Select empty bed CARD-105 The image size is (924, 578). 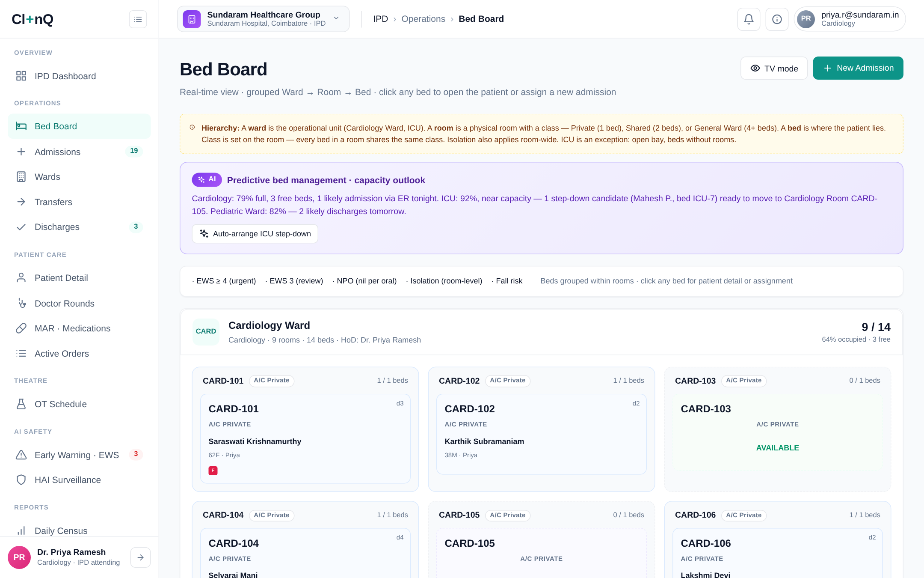[x=541, y=553]
